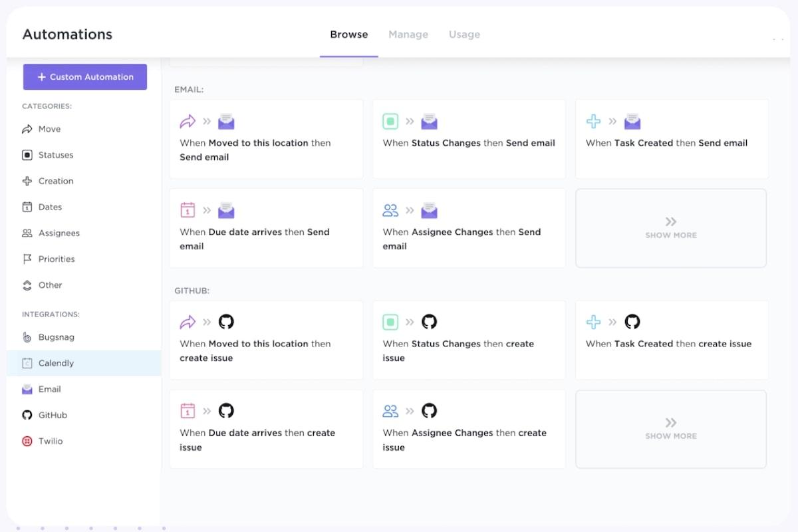Choose When Due date arrives then Send email
The width and height of the screenshot is (798, 532).
[x=267, y=228]
